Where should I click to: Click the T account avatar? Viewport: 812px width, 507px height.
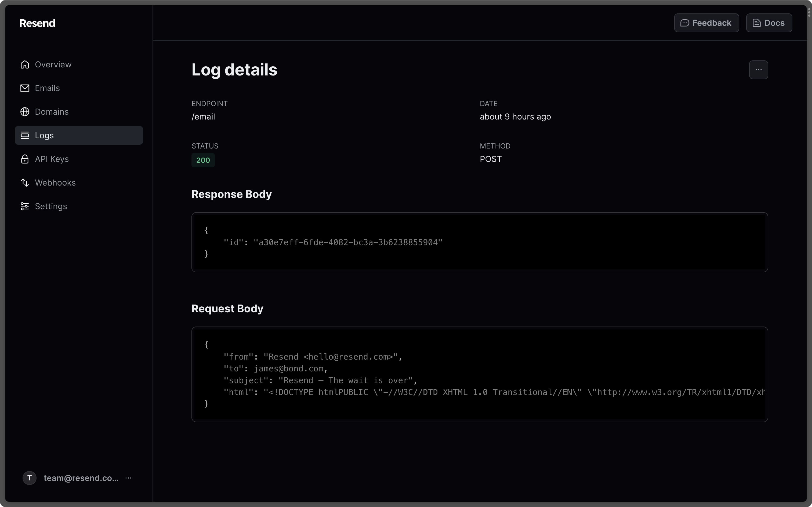(x=30, y=478)
